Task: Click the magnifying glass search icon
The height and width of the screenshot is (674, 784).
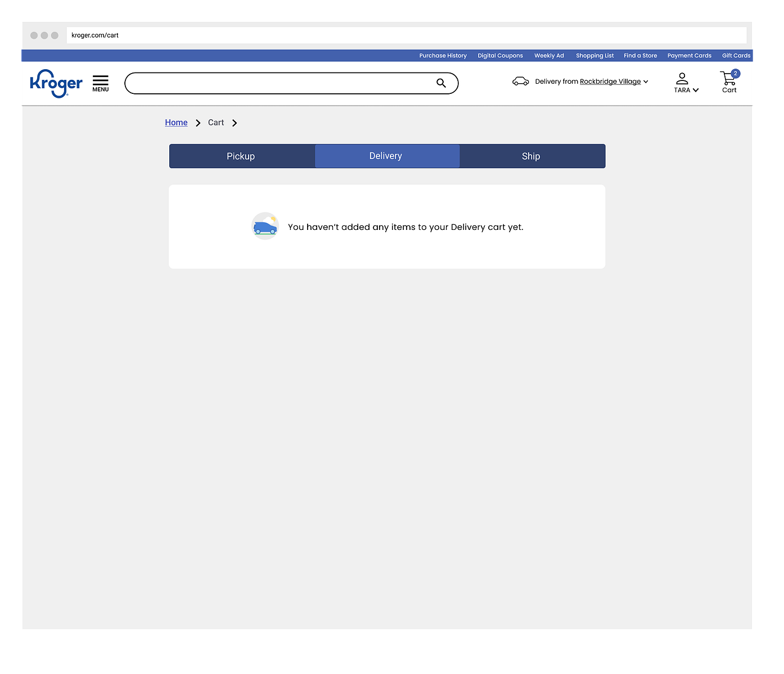Action: pos(441,83)
